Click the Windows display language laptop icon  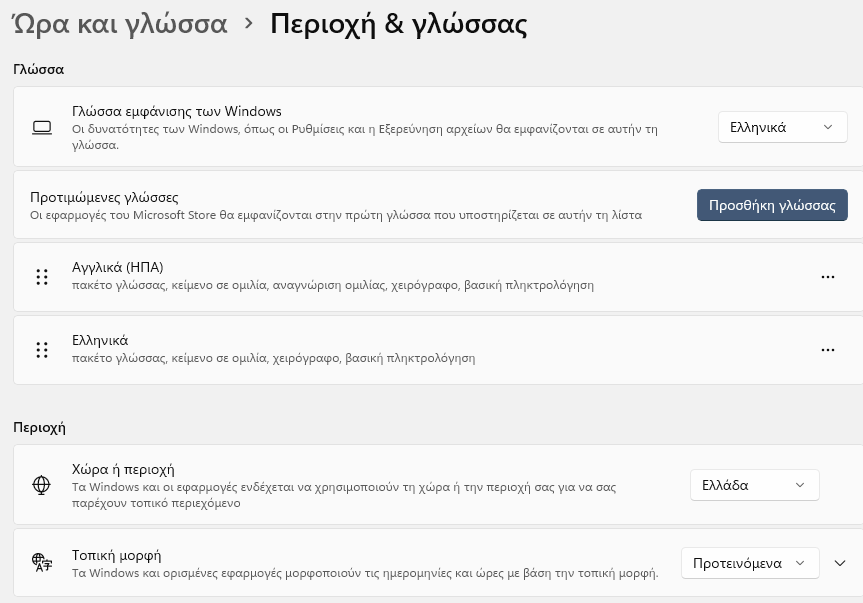pyautogui.click(x=41, y=128)
